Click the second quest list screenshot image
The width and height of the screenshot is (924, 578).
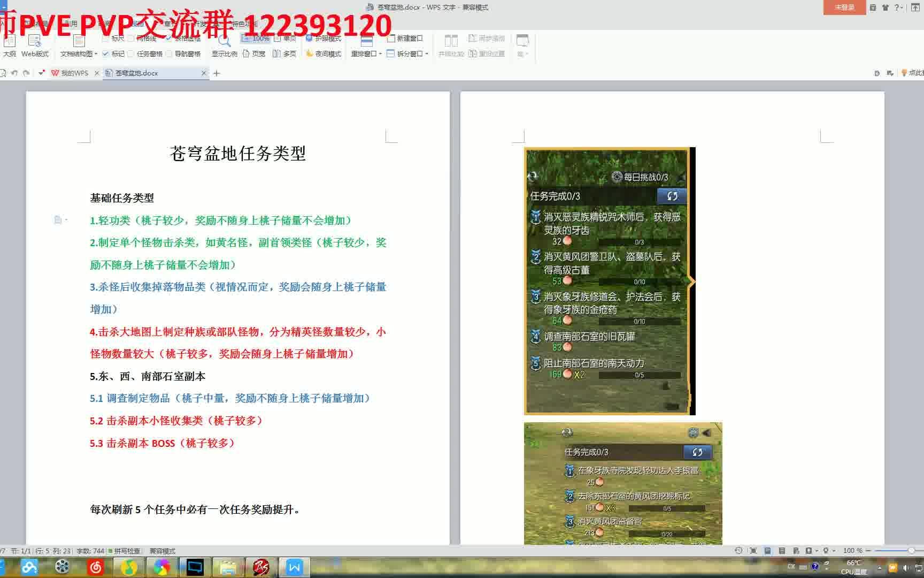(623, 484)
